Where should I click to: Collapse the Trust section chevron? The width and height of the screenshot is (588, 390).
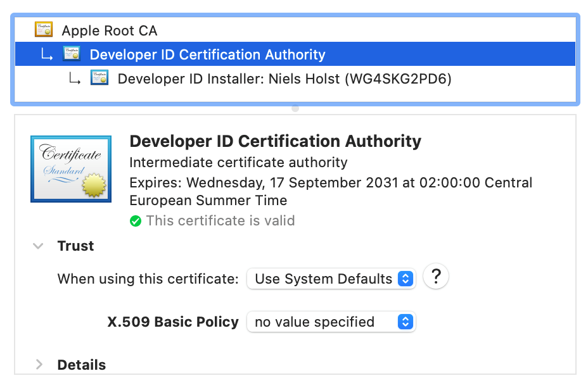coord(39,246)
